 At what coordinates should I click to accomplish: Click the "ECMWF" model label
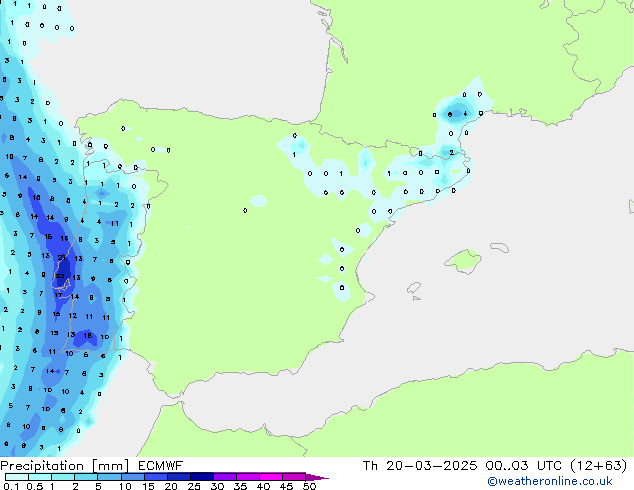coord(161,466)
